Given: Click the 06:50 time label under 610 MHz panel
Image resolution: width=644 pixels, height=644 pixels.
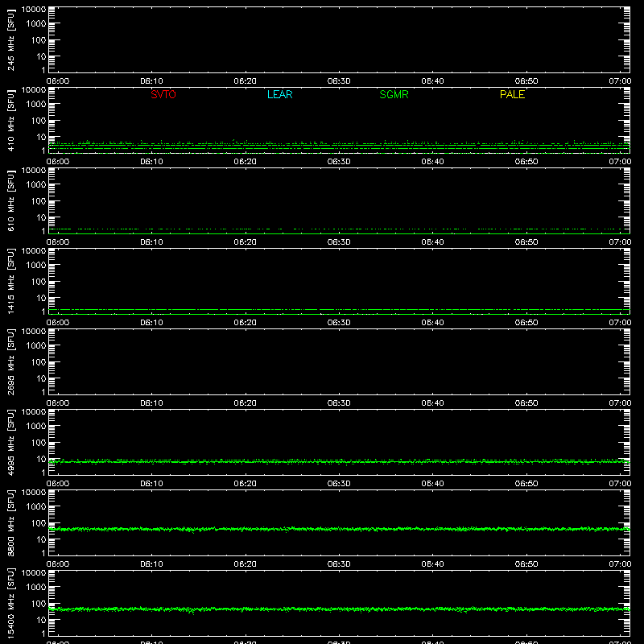Looking at the screenshot, I should click(x=526, y=242).
